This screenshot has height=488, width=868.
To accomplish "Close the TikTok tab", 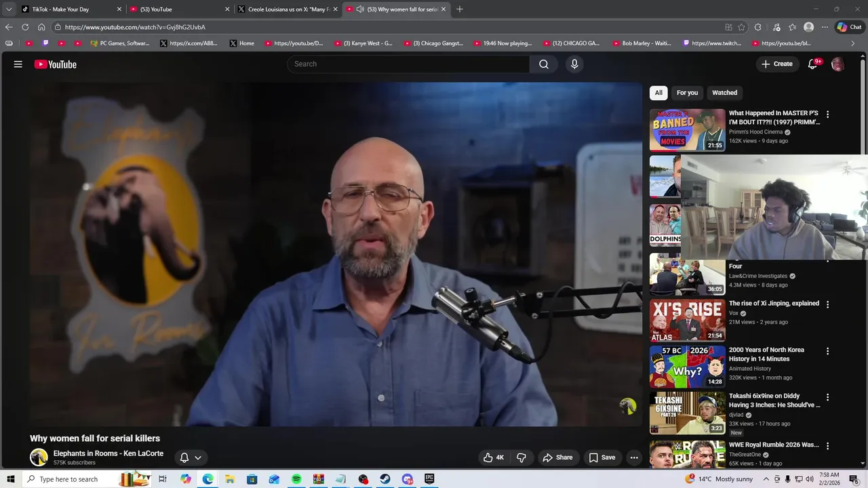I will click(119, 9).
